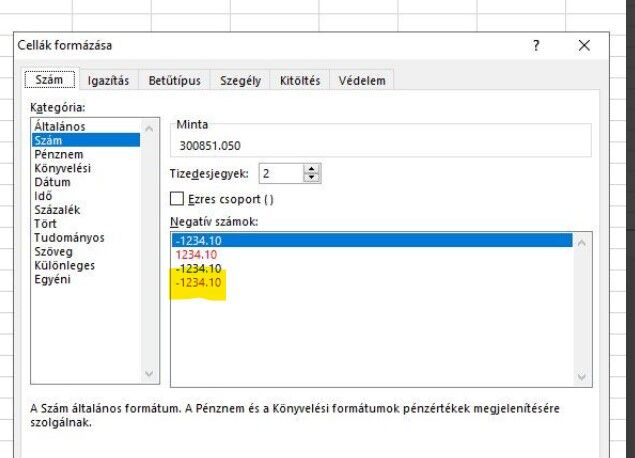Screen dimensions: 635x458
Task: Open the Egyéni category
Action: pos(86,279)
